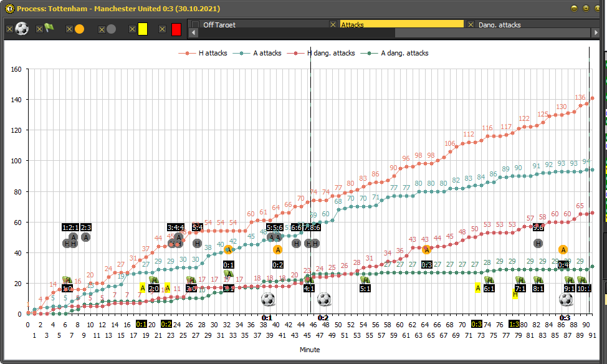The height and width of the screenshot is (364, 607).
Task: Uncheck the Attacks series checkbox
Action: (333, 25)
